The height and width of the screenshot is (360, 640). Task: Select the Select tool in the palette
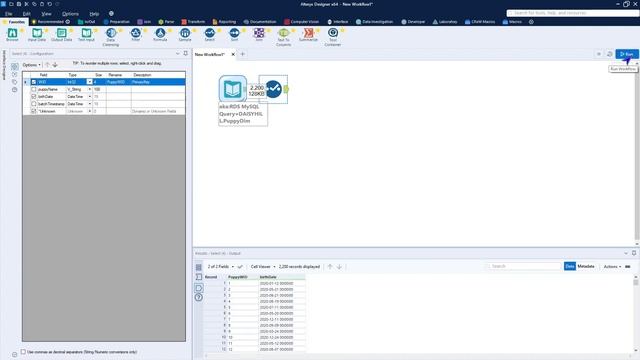point(209,33)
